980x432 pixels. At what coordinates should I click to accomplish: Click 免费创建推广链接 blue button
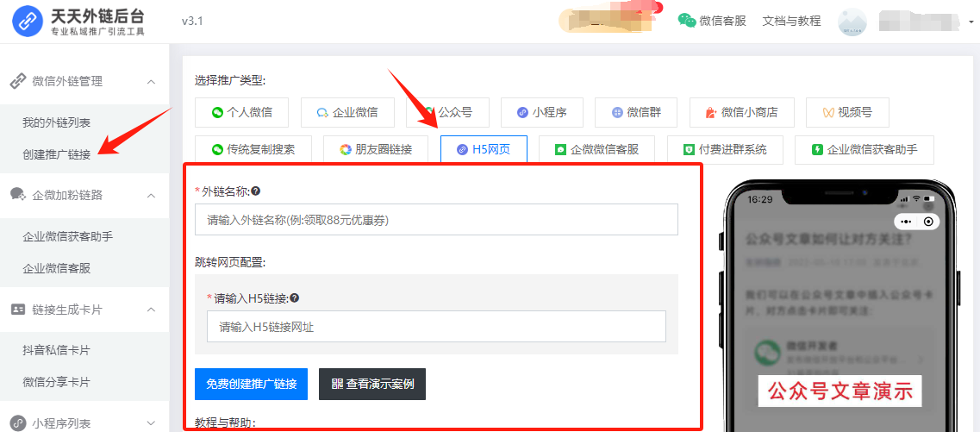(x=251, y=384)
